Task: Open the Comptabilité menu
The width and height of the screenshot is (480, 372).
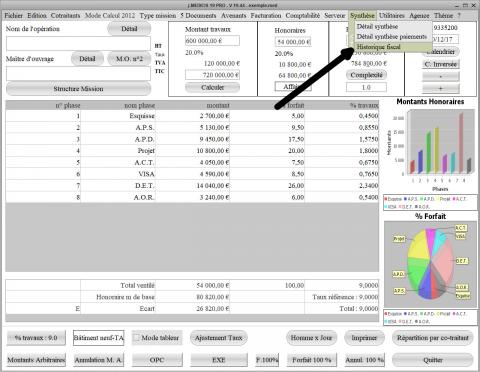Action: click(302, 15)
